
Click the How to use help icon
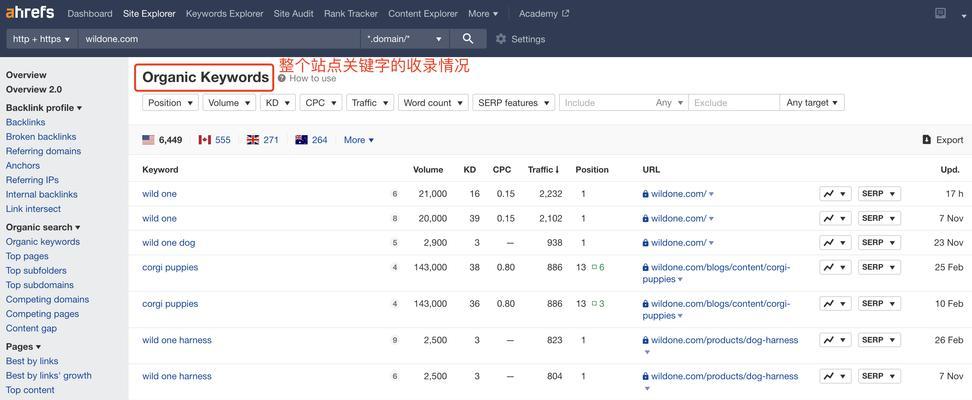point(282,79)
